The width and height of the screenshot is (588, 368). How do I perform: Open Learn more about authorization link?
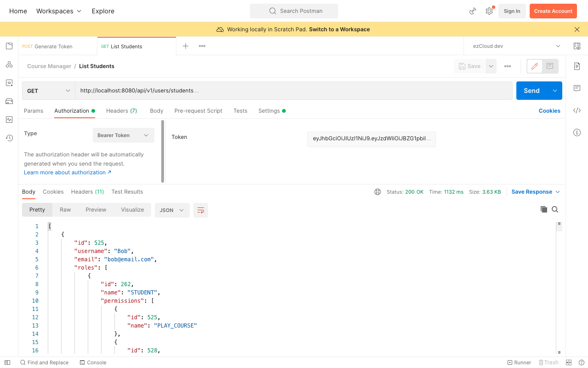pos(68,172)
